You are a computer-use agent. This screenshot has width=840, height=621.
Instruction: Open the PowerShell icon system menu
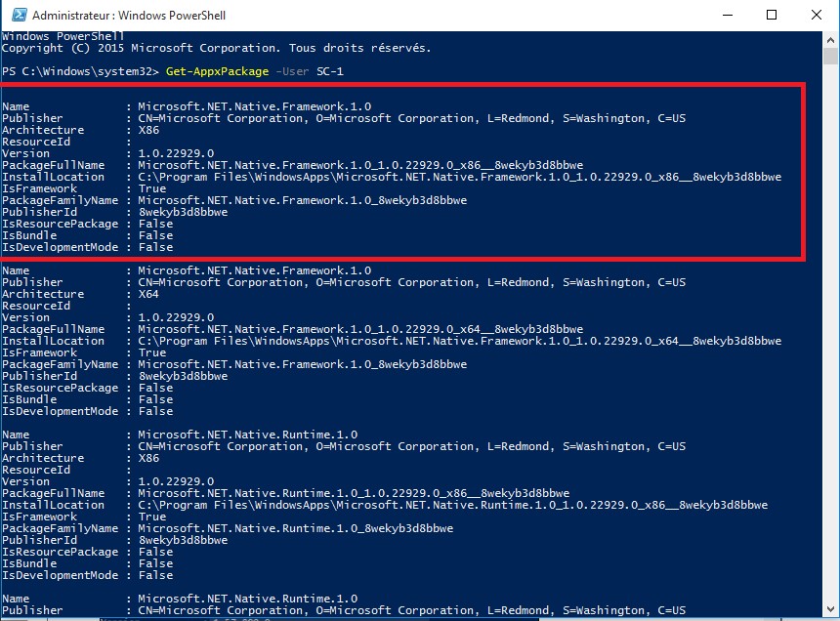click(x=16, y=16)
